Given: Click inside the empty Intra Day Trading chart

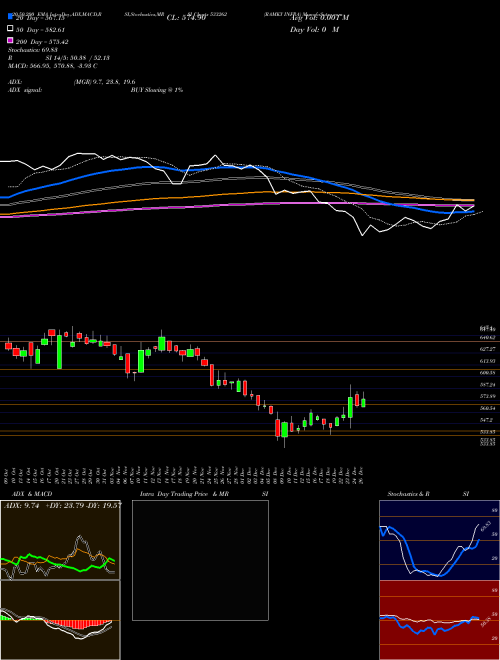Looking at the screenshot, I should click(x=200, y=560).
